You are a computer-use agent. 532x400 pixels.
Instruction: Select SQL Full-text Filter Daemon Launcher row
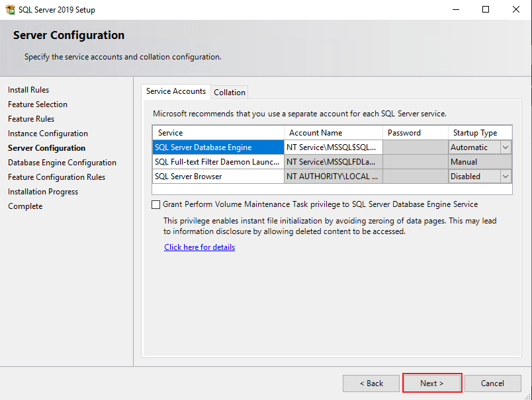218,162
